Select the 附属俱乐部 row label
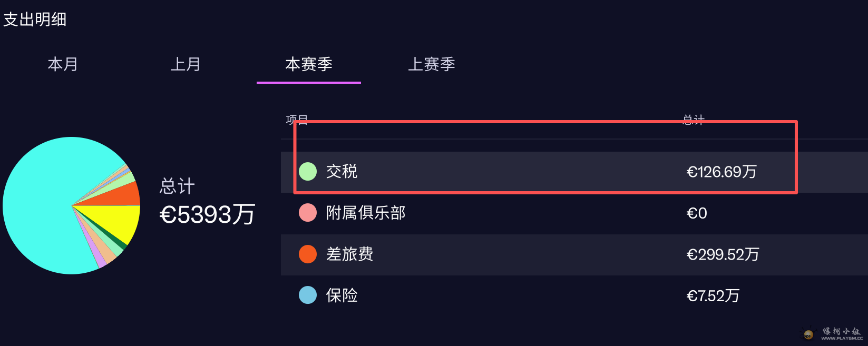This screenshot has width=868, height=346. (366, 213)
